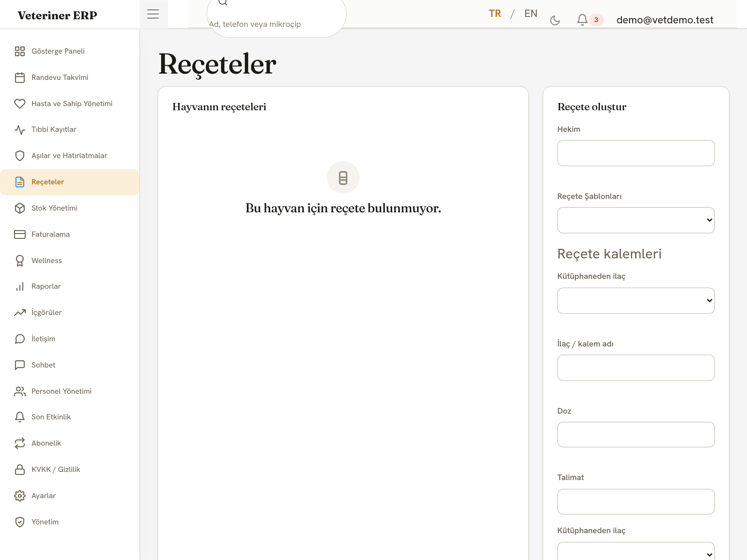Switch the language to EN
The image size is (747, 560).
[530, 13]
